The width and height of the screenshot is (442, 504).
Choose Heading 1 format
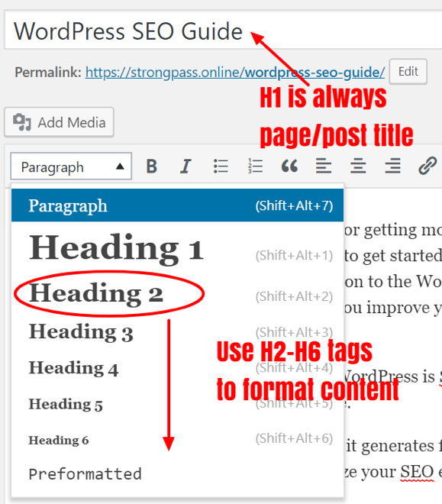[177, 247]
